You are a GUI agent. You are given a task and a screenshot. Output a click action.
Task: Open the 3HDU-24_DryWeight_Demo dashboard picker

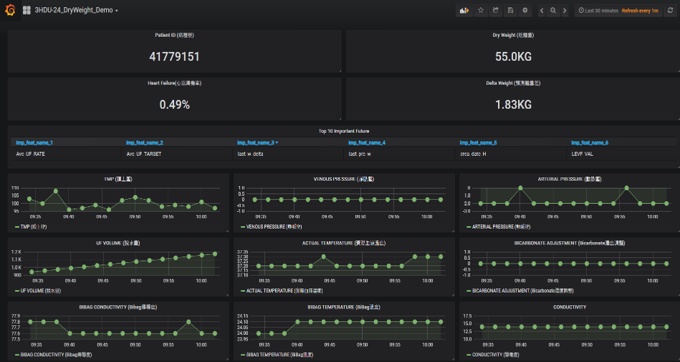coord(76,10)
